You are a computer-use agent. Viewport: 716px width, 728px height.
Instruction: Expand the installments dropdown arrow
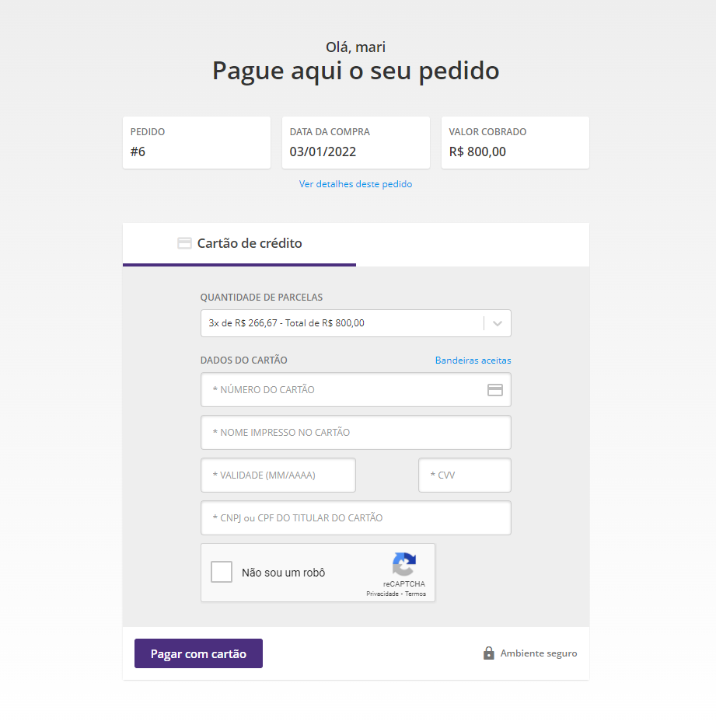[x=498, y=324]
